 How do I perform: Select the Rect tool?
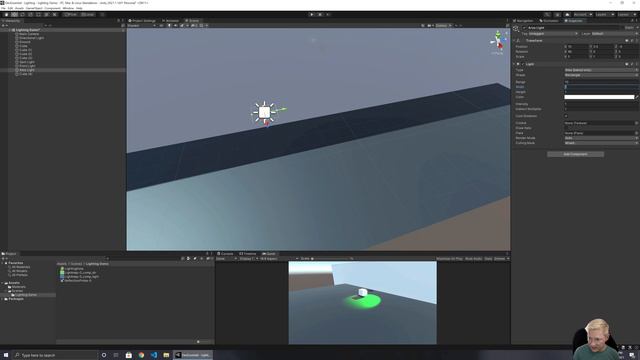pos(38,14)
